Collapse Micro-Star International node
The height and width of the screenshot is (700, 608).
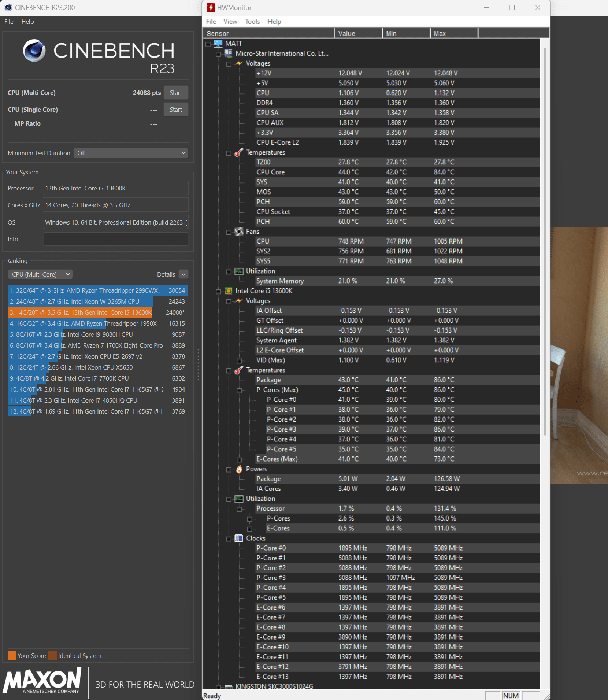coord(218,54)
